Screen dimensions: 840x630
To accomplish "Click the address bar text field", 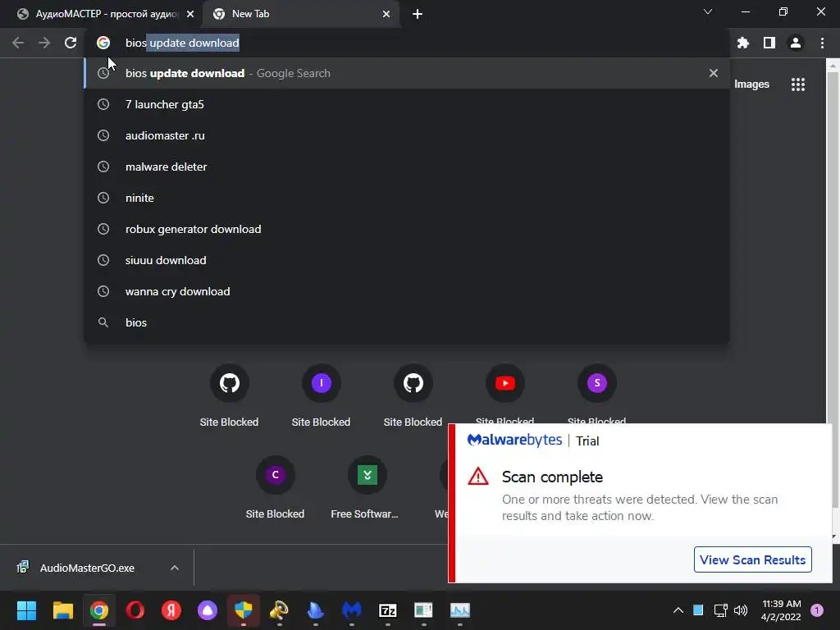I will click(407, 43).
